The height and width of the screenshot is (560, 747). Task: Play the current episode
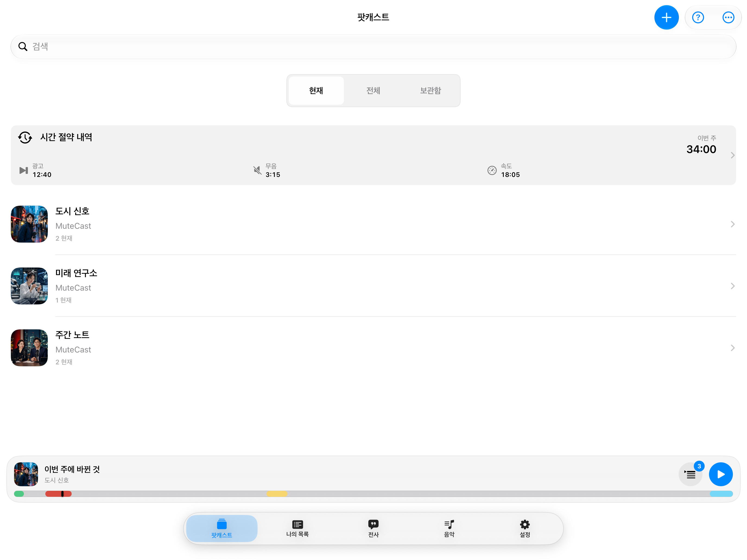(x=720, y=474)
